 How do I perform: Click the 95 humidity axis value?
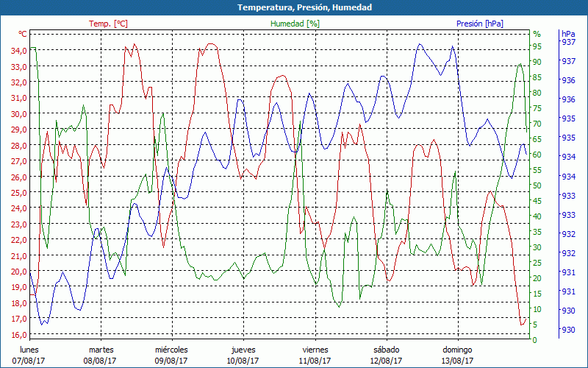(537, 46)
